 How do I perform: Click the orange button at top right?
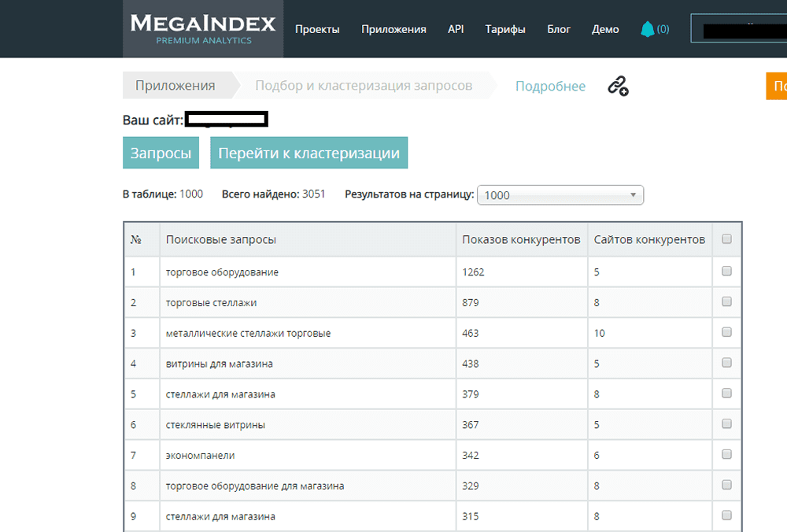779,86
